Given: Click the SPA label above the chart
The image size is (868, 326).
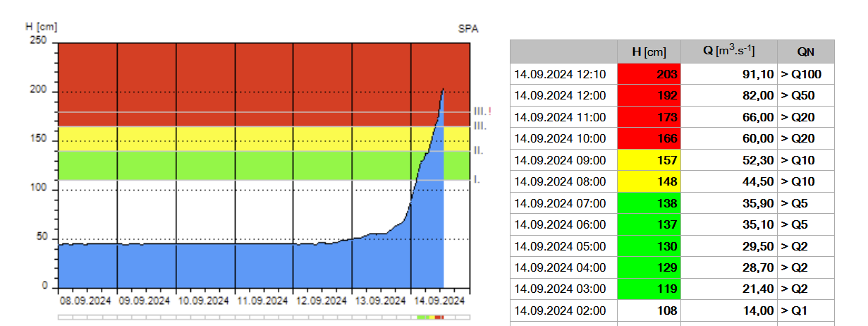Looking at the screenshot, I should coord(467,29).
